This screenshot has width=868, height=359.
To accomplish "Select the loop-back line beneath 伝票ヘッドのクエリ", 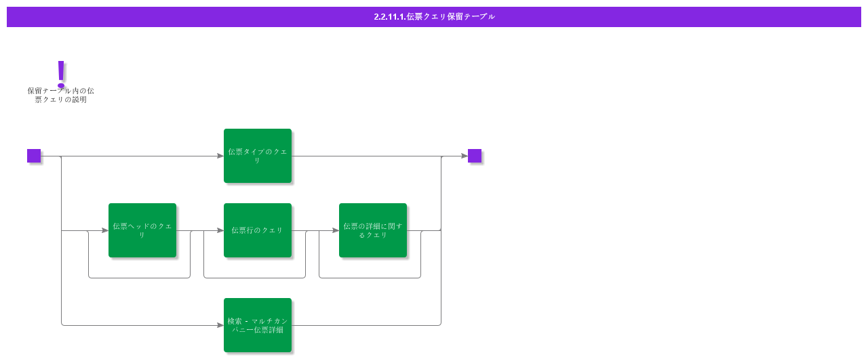I will (139, 278).
